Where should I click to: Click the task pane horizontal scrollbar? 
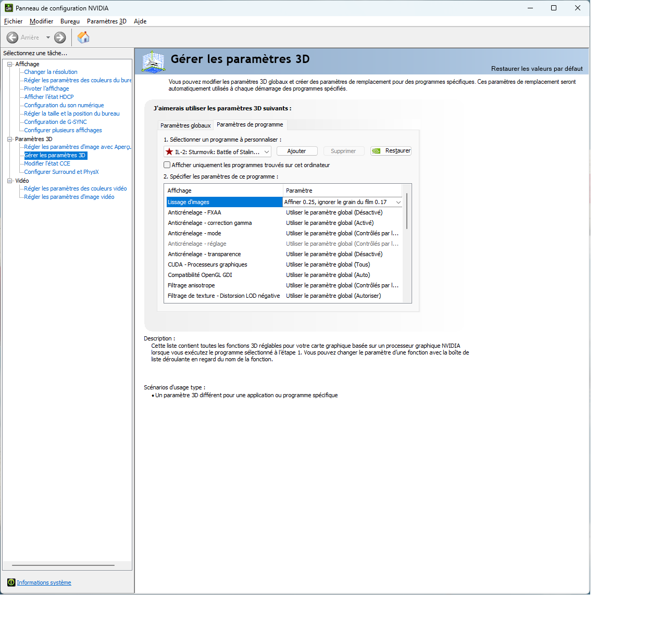click(x=63, y=565)
